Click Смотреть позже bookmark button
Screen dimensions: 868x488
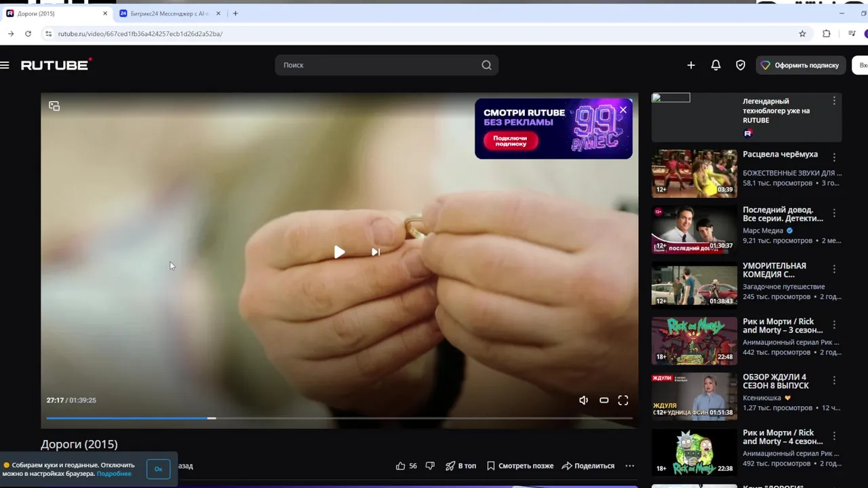(x=519, y=466)
